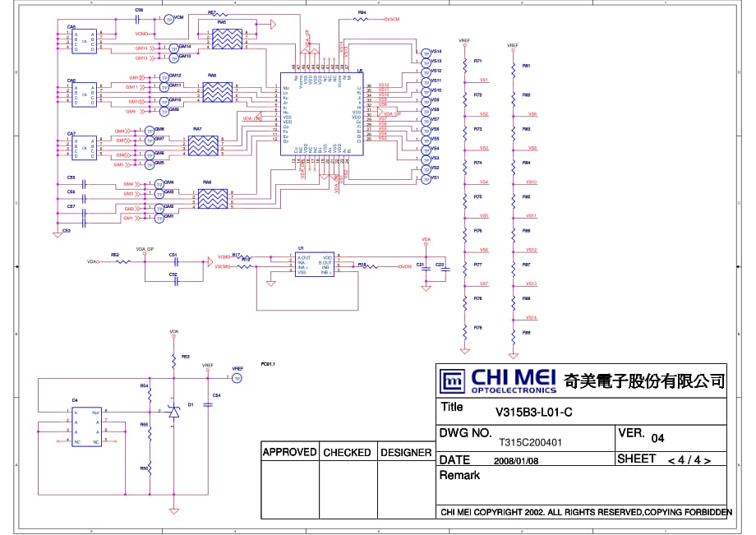Click the VS14 test point circle
The width and height of the screenshot is (756, 535).
point(426,53)
